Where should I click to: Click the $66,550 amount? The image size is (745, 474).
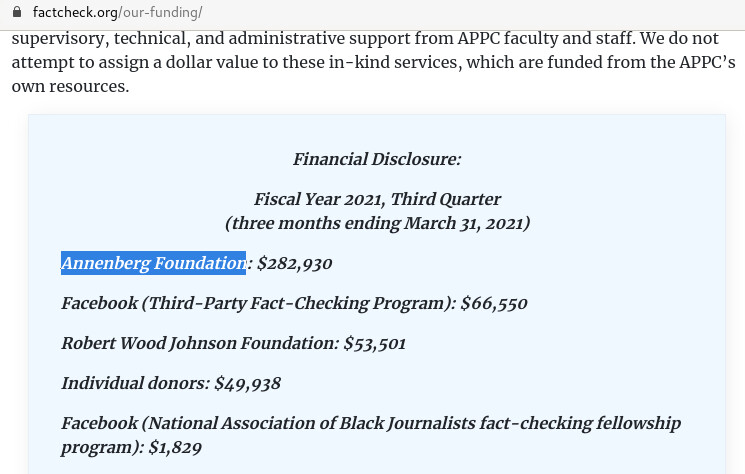point(494,303)
